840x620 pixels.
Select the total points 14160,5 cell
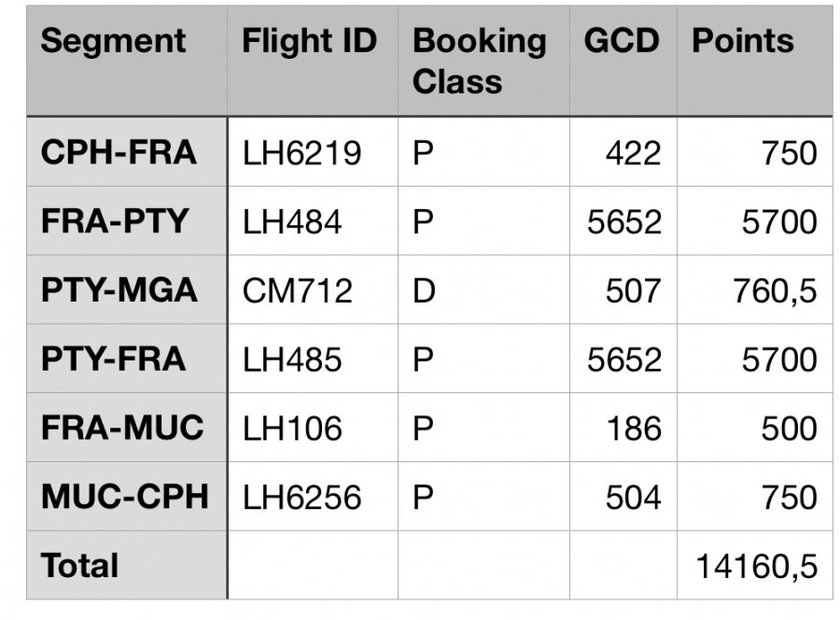(756, 566)
